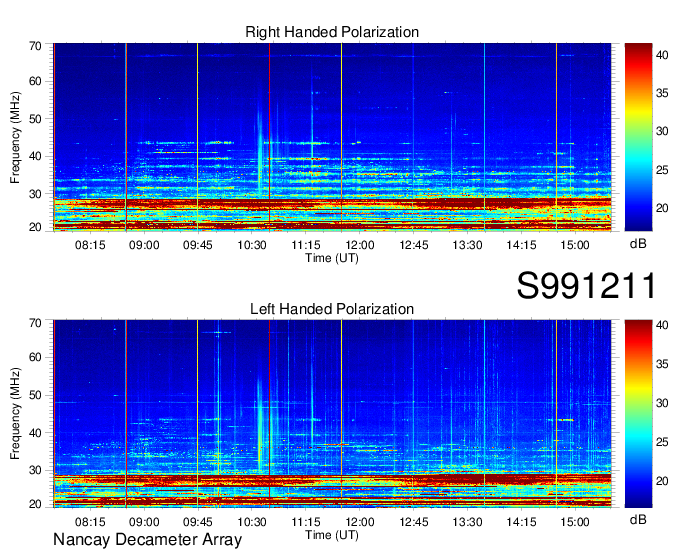Image resolution: width=680 pixels, height=552 pixels.
Task: Click 08:15 tick under Left Handed plot
Action: pyautogui.click(x=90, y=522)
